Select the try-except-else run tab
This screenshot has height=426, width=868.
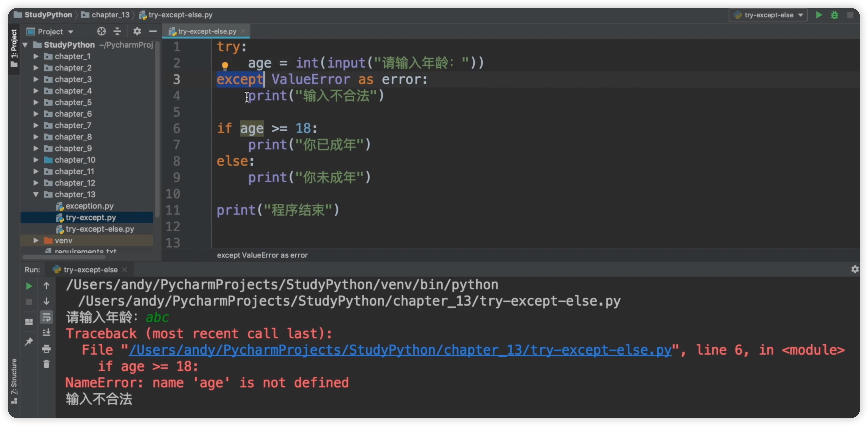coord(90,269)
